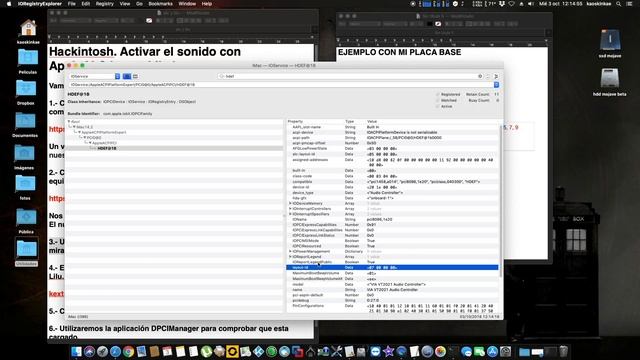Open uTorrent green icon in dock
640x360 pixels.
pos(206,351)
